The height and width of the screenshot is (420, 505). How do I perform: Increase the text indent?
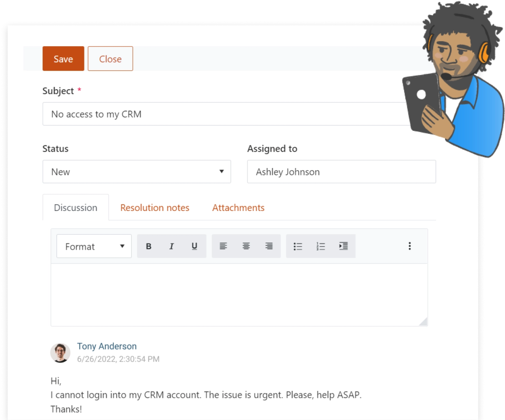pos(343,246)
